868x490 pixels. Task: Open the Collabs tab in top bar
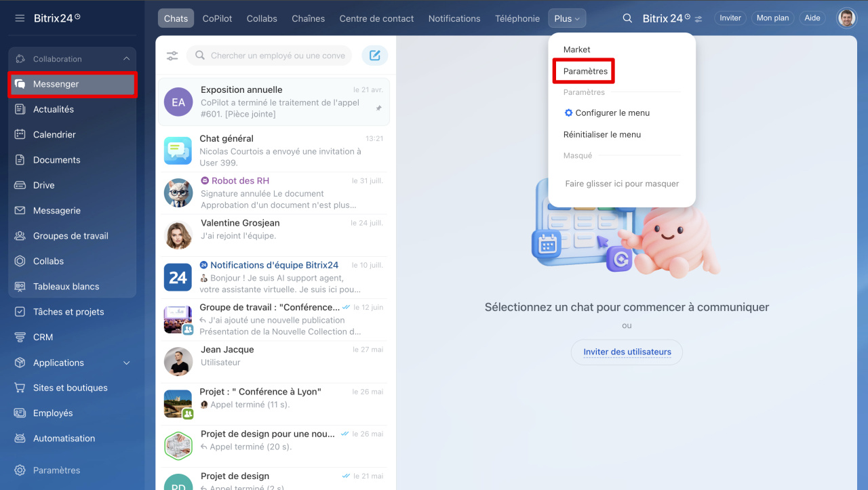[x=262, y=18]
